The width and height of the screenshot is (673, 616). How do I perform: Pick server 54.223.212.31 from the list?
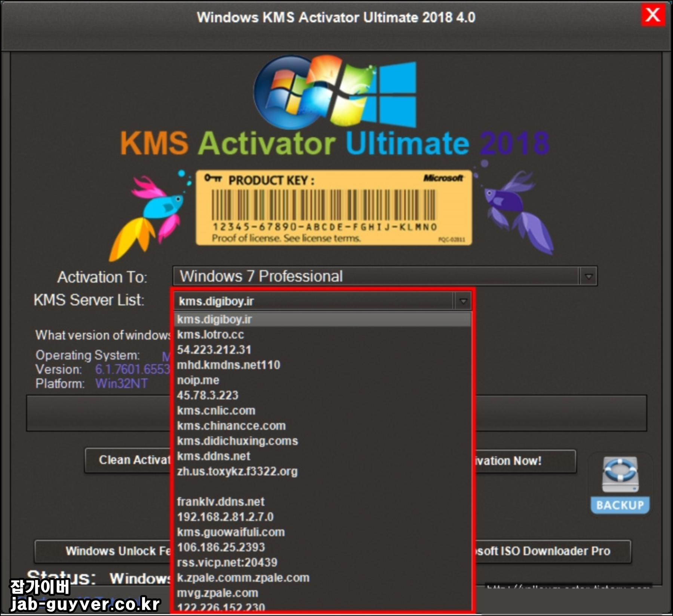coord(322,350)
